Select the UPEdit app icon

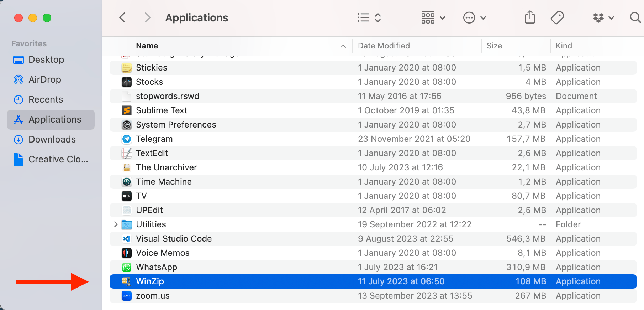tap(127, 210)
